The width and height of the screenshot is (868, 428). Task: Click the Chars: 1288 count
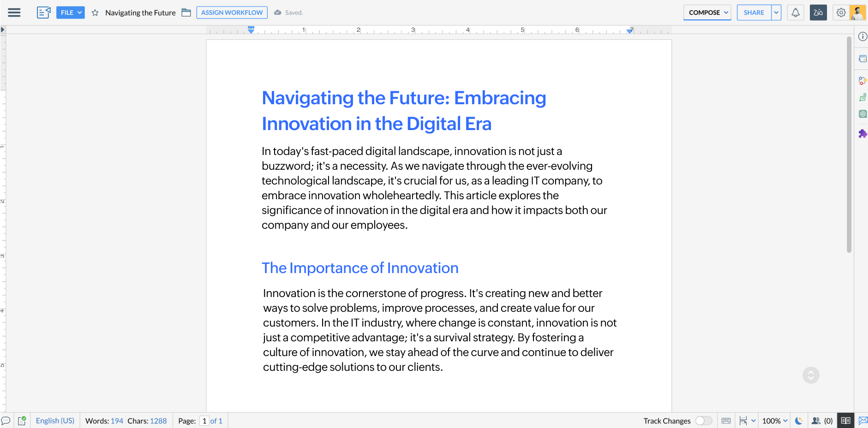147,421
